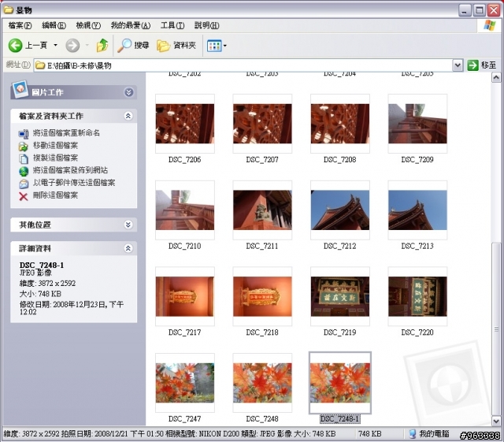Select thumbnail DSC_7208
This screenshot has height=442, width=504.
340,124
